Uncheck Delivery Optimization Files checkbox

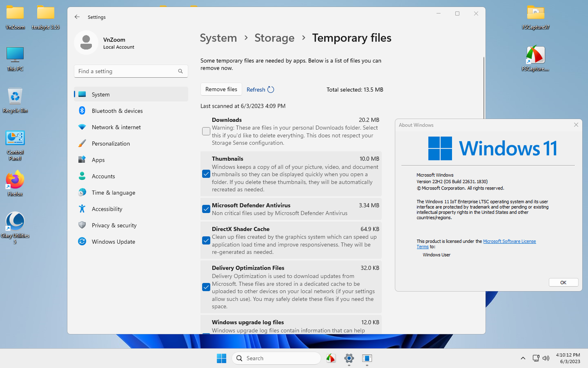click(x=206, y=287)
